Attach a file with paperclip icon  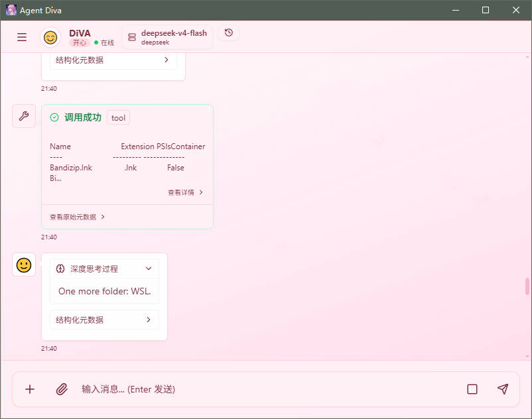coord(62,389)
